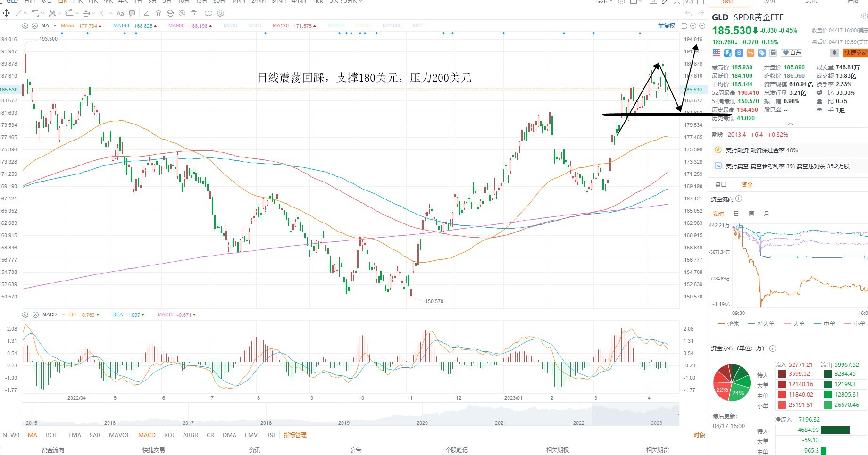
Task: Toggle MAVOL sub-chart indicator
Action: click(x=119, y=435)
